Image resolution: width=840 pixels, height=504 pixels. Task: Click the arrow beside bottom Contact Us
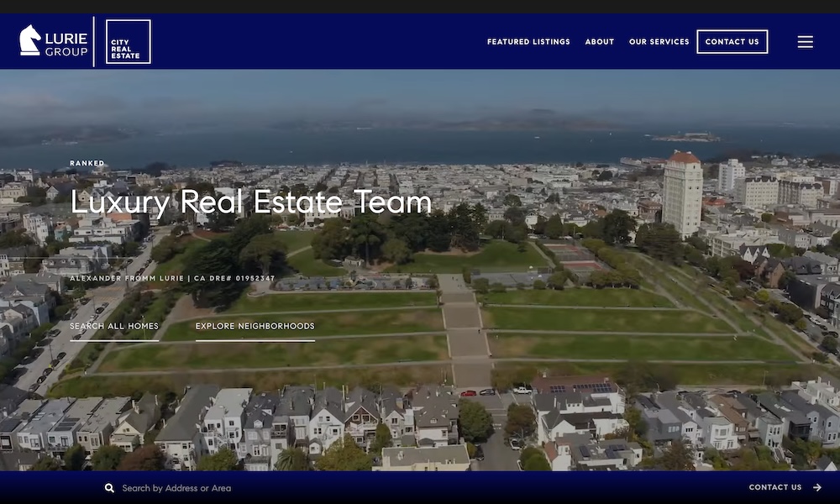817,487
